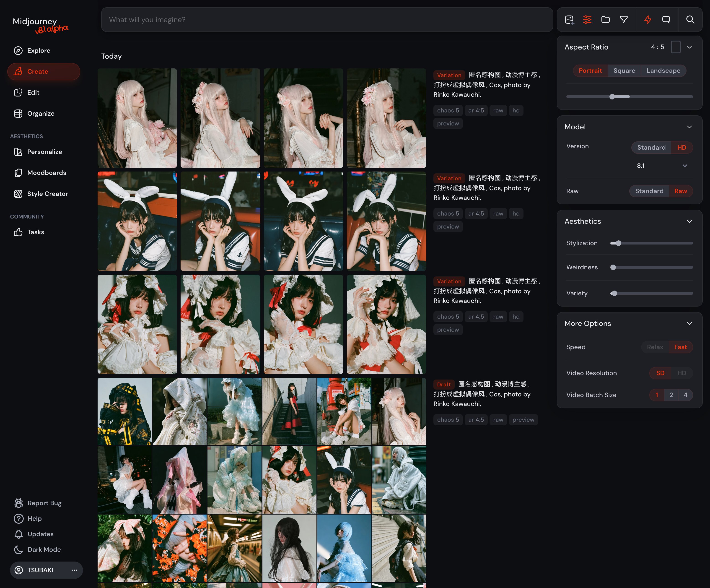Viewport: 710px width, 588px height.
Task: Open the Explore compass icon
Action: point(18,51)
